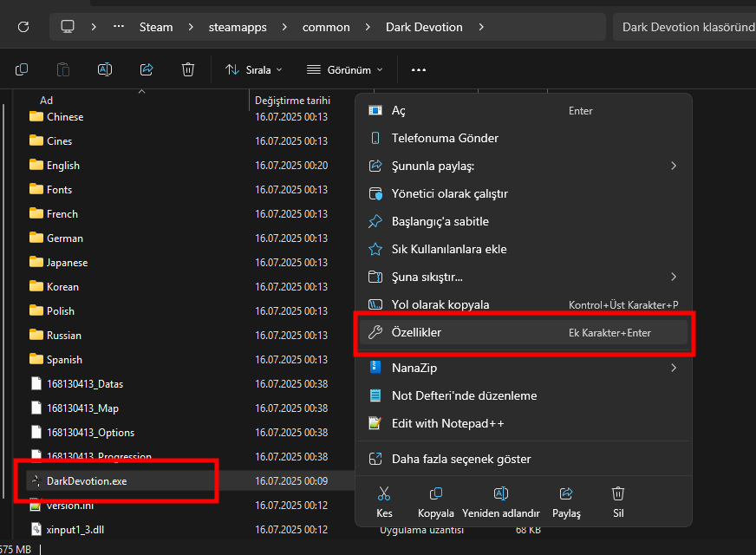The width and height of the screenshot is (756, 555).
Task: Click the This PC monitor icon in breadcrumb
Action: (68, 27)
